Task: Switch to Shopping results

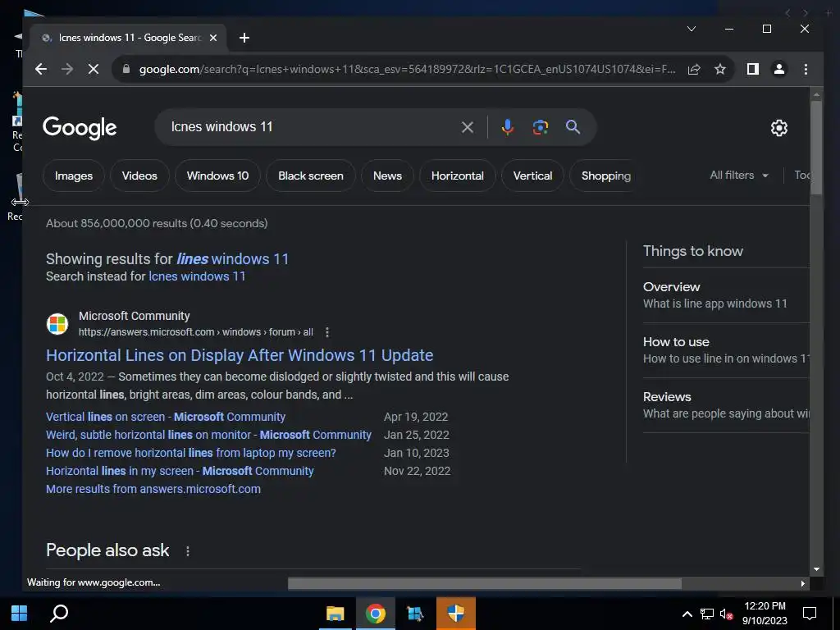Action: point(606,176)
